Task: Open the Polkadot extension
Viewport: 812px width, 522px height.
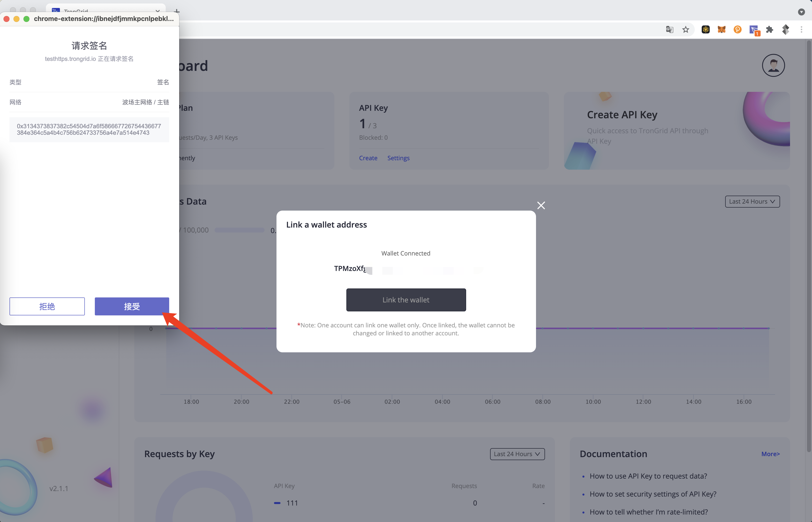Action: point(738,29)
